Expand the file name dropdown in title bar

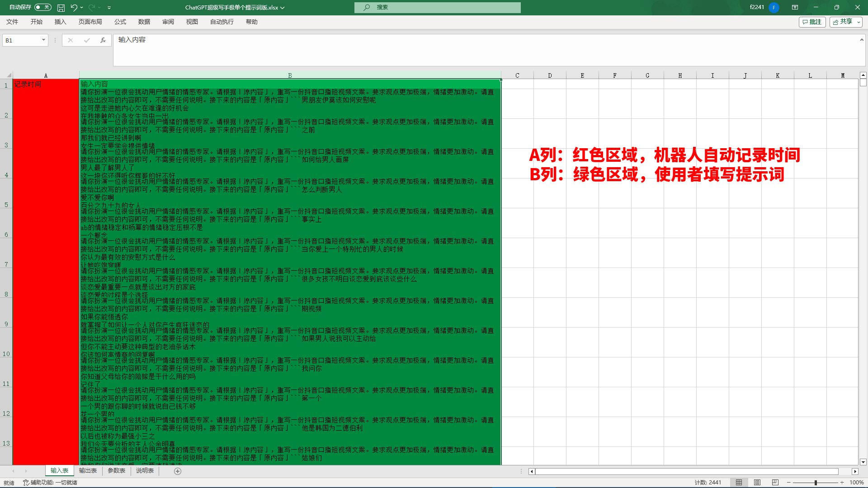pos(283,8)
